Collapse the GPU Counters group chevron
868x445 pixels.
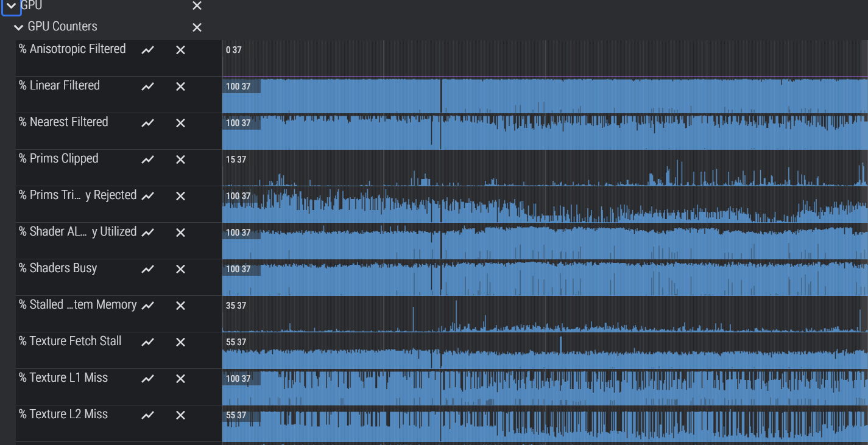(x=19, y=27)
